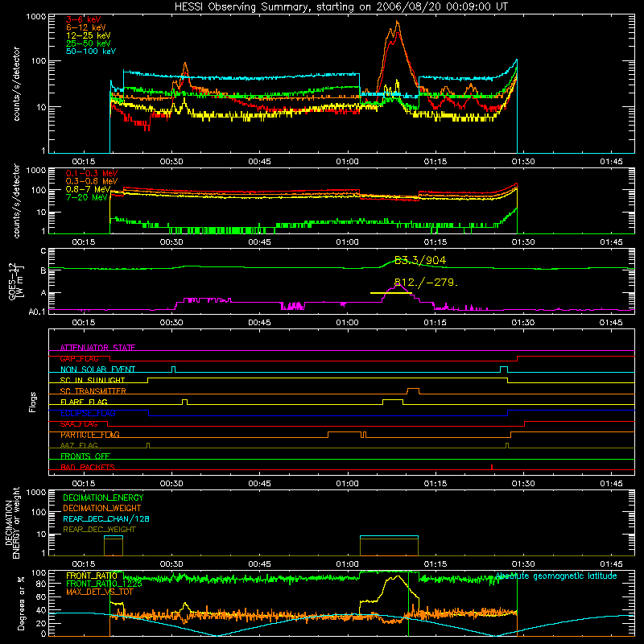The height and width of the screenshot is (644, 644).
Task: Click the SC_TRANSMITTER raised pulse
Action: [413, 390]
